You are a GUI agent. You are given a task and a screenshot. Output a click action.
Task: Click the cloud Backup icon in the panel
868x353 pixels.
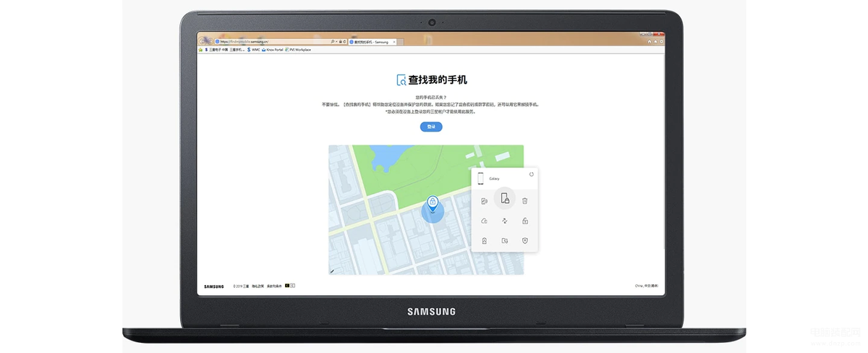(x=484, y=221)
